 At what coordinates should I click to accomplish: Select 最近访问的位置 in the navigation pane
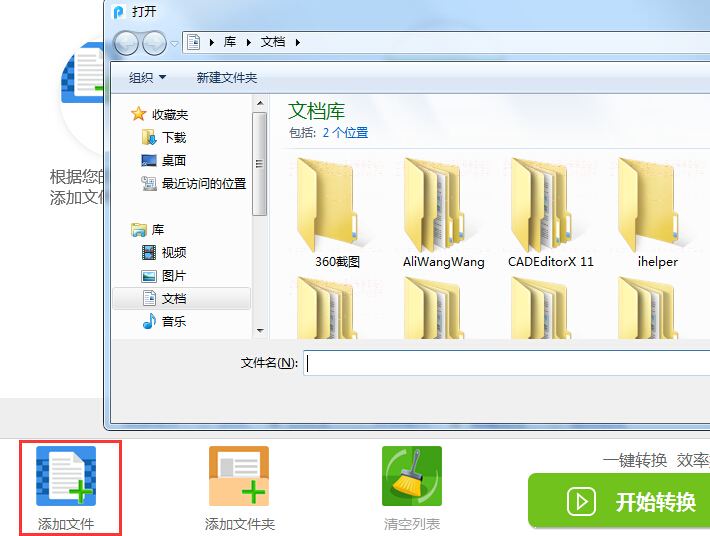(204, 183)
